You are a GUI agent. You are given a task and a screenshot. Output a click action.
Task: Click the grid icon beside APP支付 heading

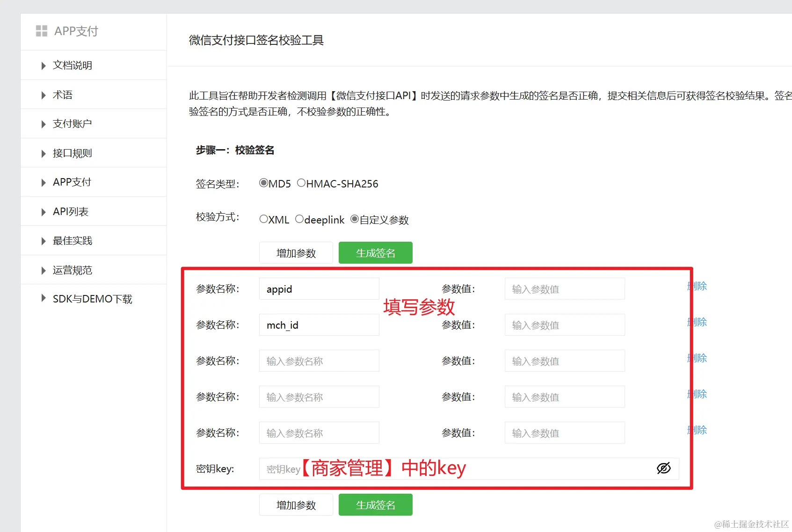coord(41,30)
